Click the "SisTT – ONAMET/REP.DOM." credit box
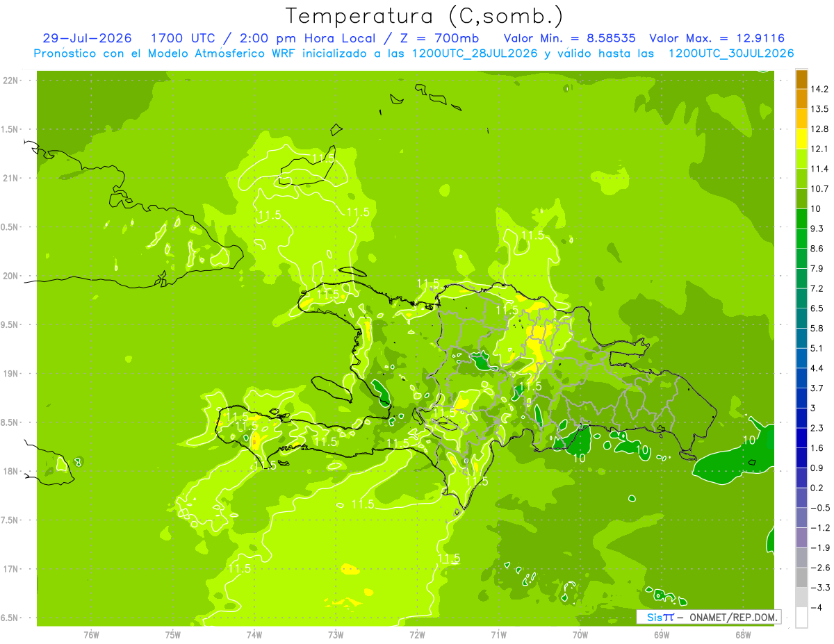 coord(708,618)
